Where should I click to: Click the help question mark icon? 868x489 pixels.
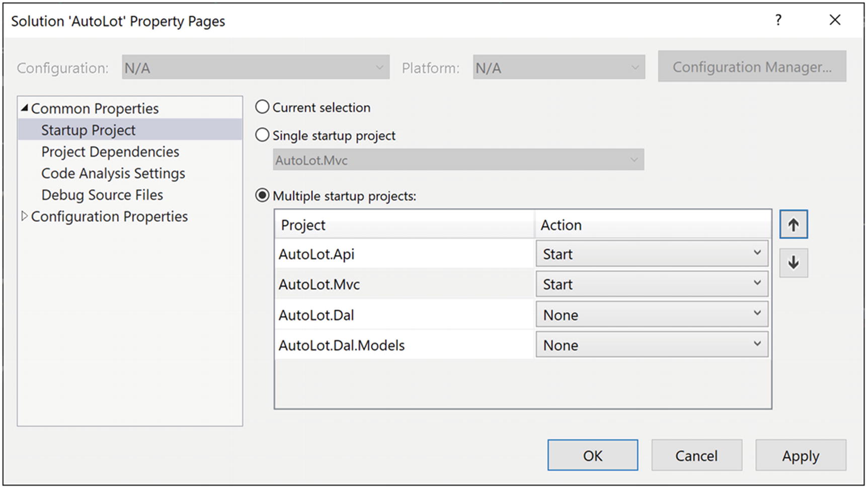pyautogui.click(x=778, y=20)
